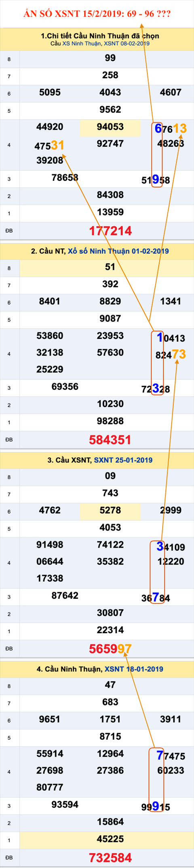Screen dimensions: 194x868
Task: Click the number 47531
Action: point(50,145)
